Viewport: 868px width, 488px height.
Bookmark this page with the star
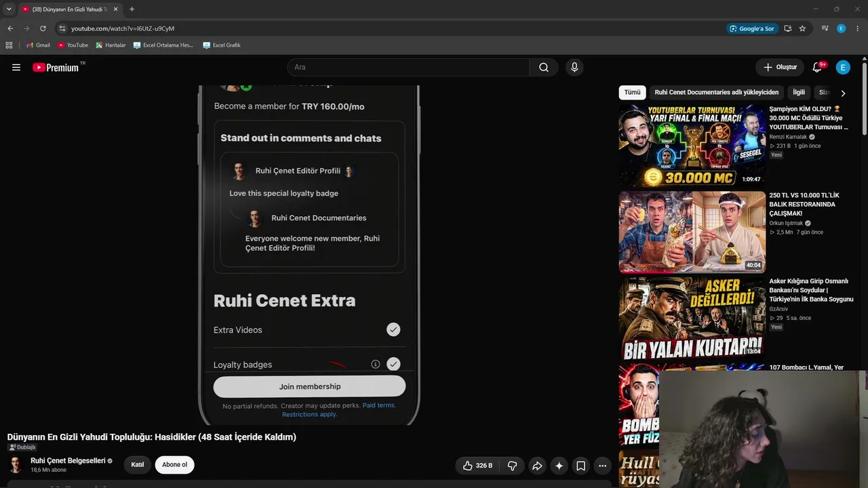point(802,28)
